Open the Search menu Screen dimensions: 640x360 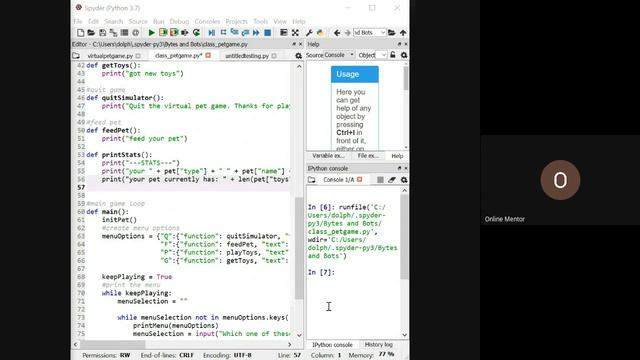pos(113,21)
